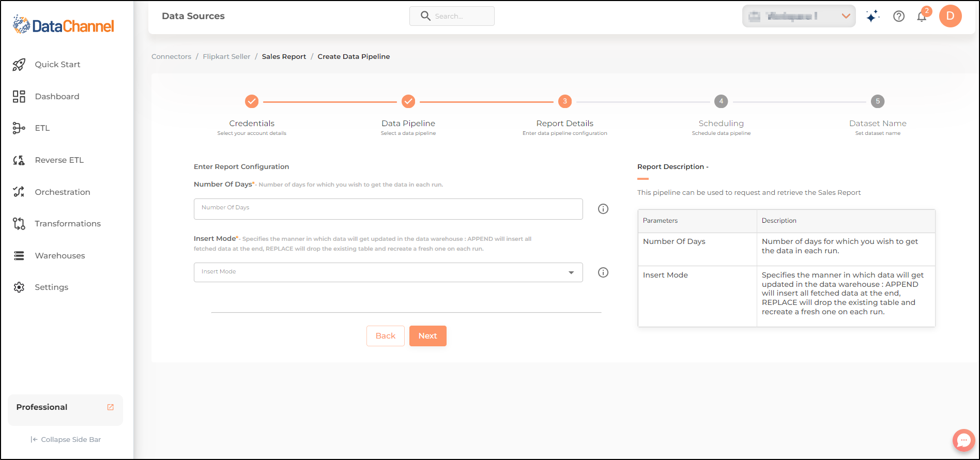Open the AI sparkle assistant icon
The height and width of the screenshot is (460, 980).
tap(872, 17)
